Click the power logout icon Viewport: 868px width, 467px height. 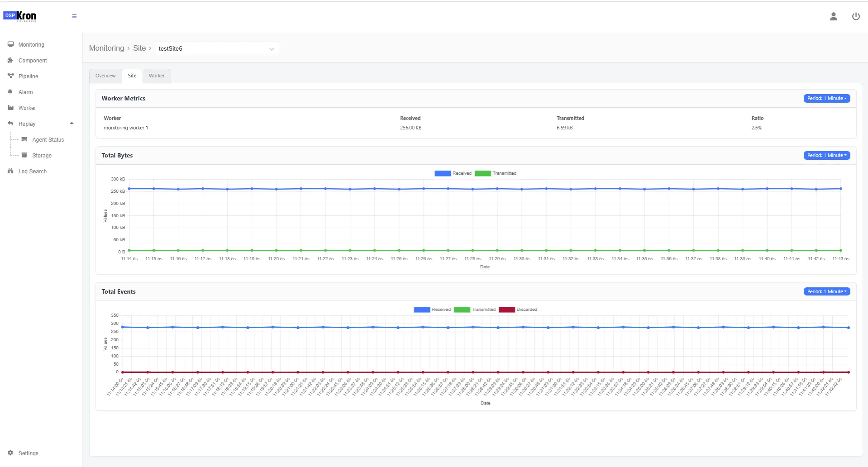click(856, 17)
